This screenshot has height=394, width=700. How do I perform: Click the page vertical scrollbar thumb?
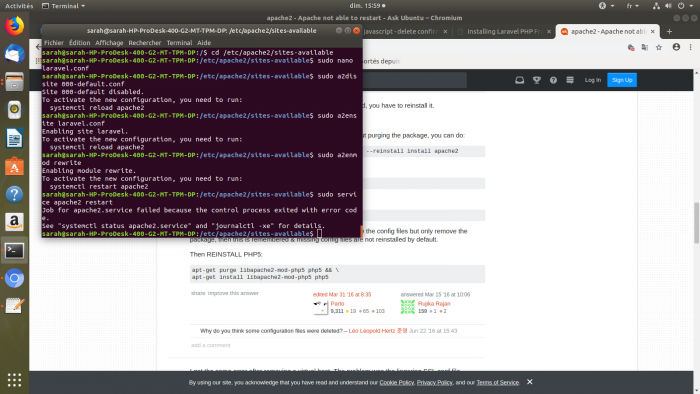coord(696,223)
